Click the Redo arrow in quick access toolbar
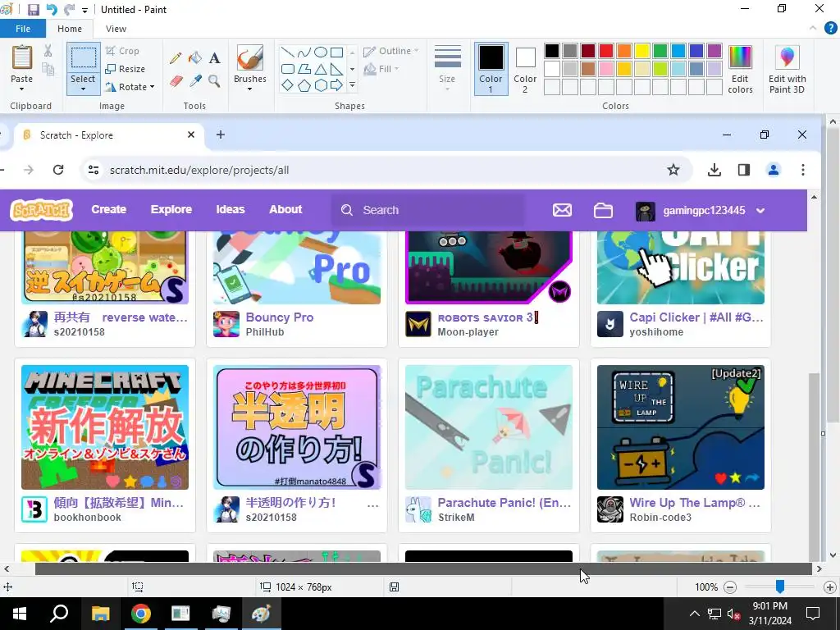The image size is (840, 630). [69, 10]
